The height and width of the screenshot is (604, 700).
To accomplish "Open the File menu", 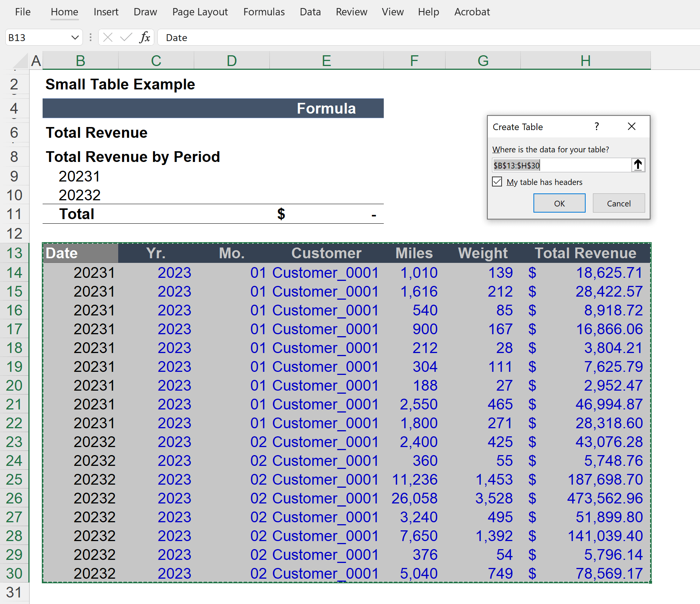I will tap(23, 12).
